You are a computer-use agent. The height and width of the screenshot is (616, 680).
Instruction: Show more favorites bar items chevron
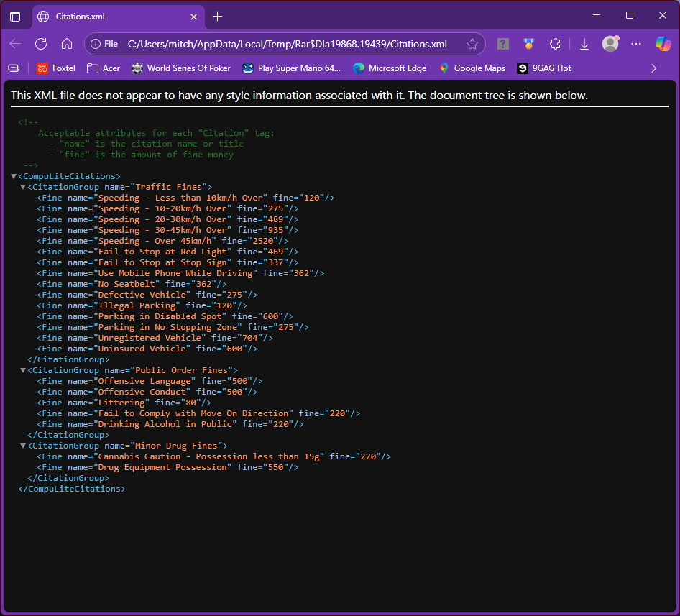(x=653, y=68)
